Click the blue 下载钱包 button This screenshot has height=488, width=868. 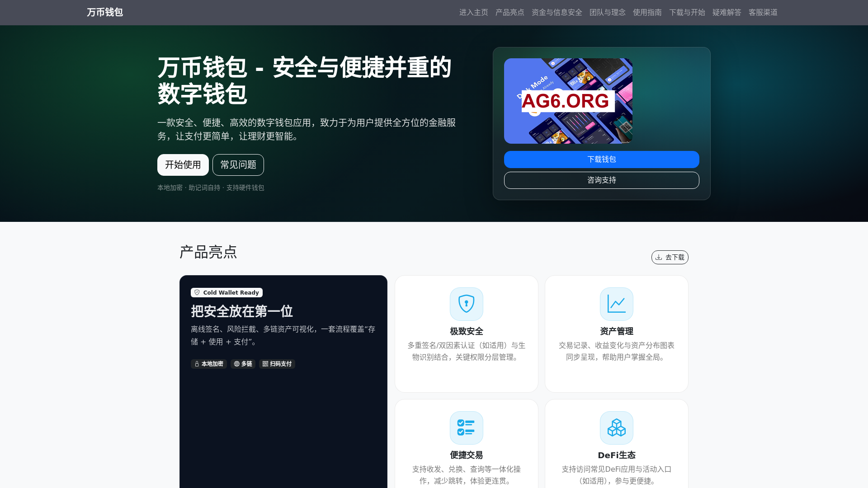pos(602,160)
